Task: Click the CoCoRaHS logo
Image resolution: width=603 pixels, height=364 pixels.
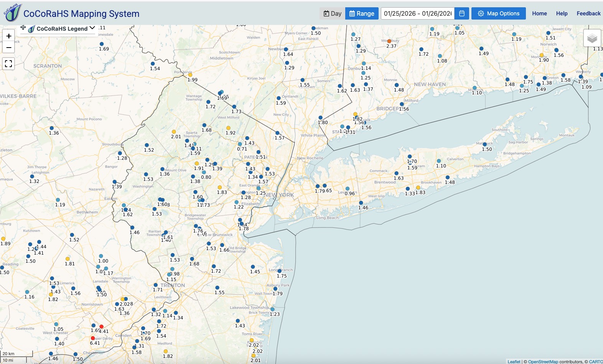Action: pyautogui.click(x=13, y=13)
